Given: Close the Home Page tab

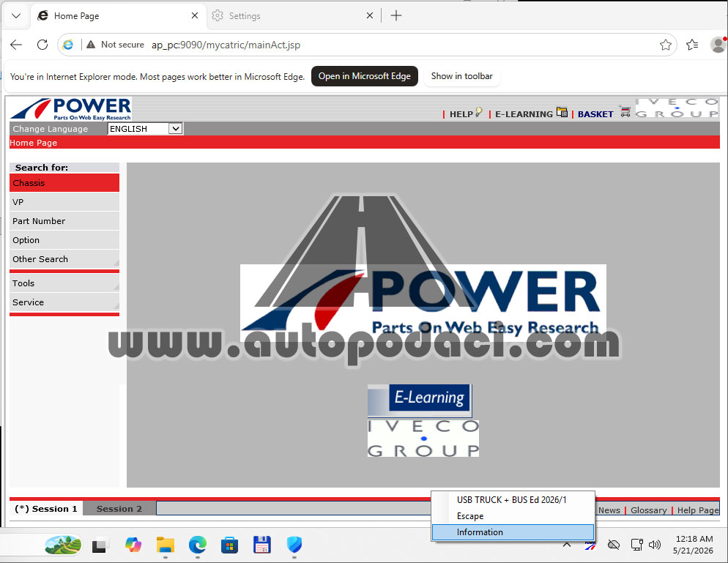Looking at the screenshot, I should coord(195,16).
